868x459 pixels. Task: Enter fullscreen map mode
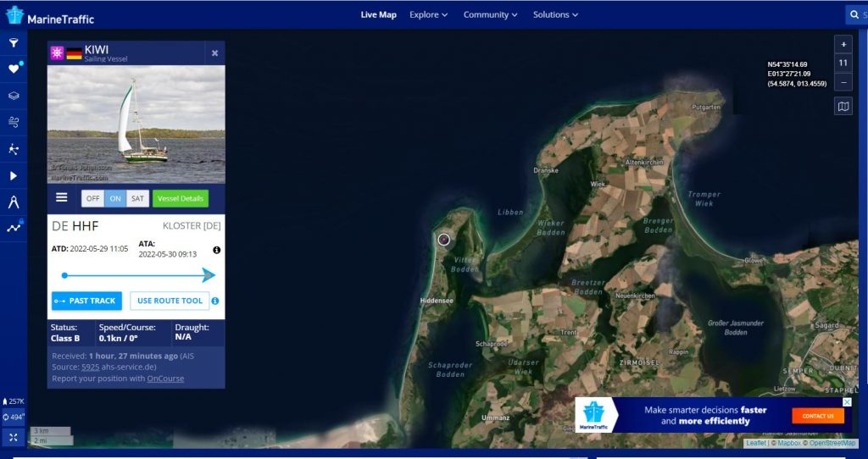coord(14,437)
